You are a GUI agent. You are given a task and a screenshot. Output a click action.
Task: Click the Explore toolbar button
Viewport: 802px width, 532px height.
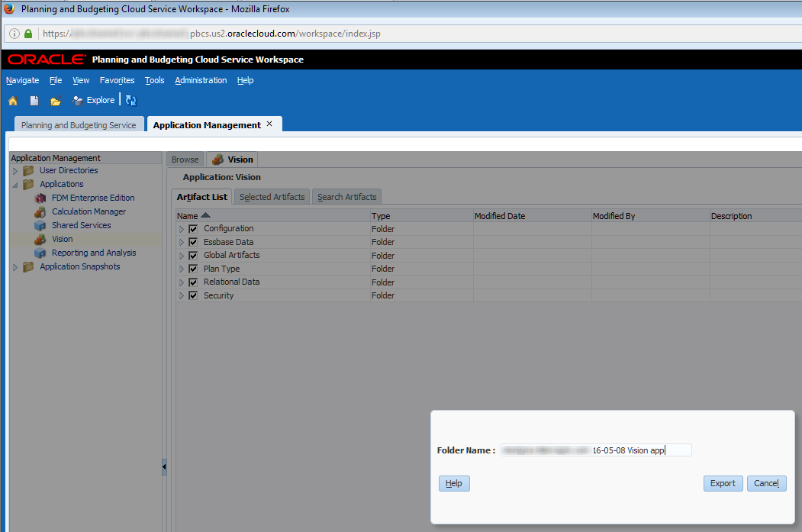click(x=93, y=100)
